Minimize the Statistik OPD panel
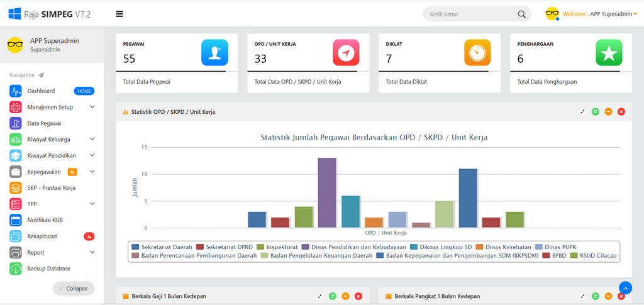644x305 pixels. tap(608, 112)
